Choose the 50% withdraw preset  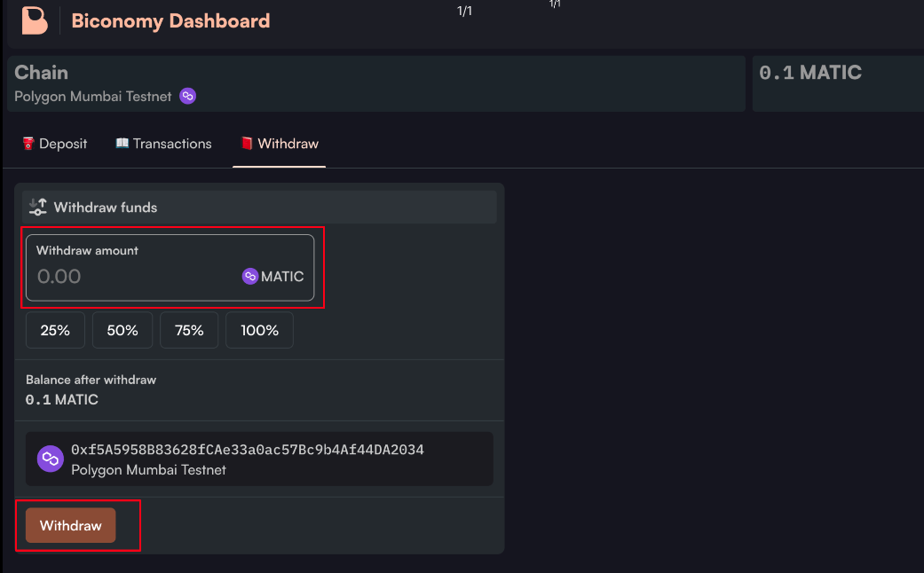tap(122, 330)
